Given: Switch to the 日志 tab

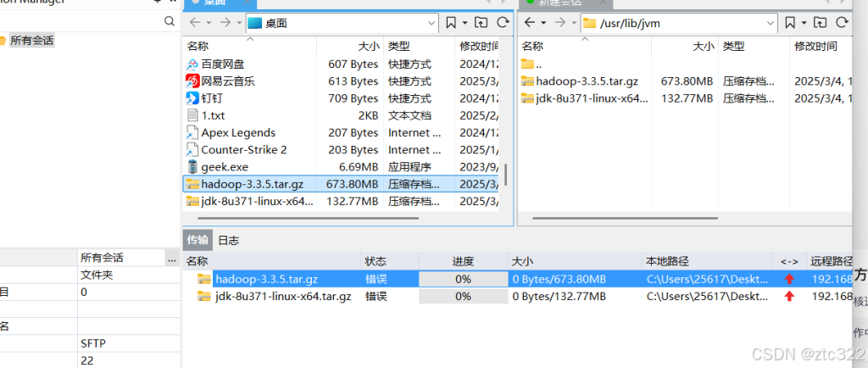Looking at the screenshot, I should tap(229, 240).
